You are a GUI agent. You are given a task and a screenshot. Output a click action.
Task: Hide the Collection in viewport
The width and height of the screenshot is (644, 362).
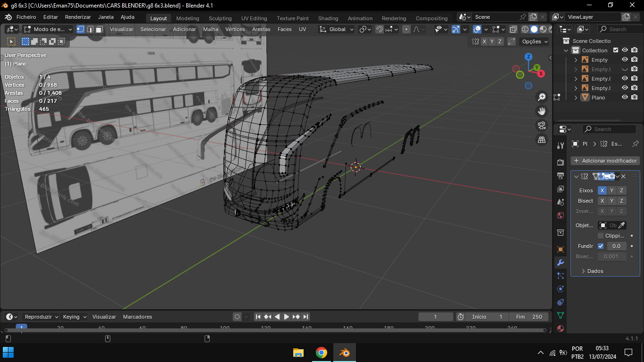point(625,50)
